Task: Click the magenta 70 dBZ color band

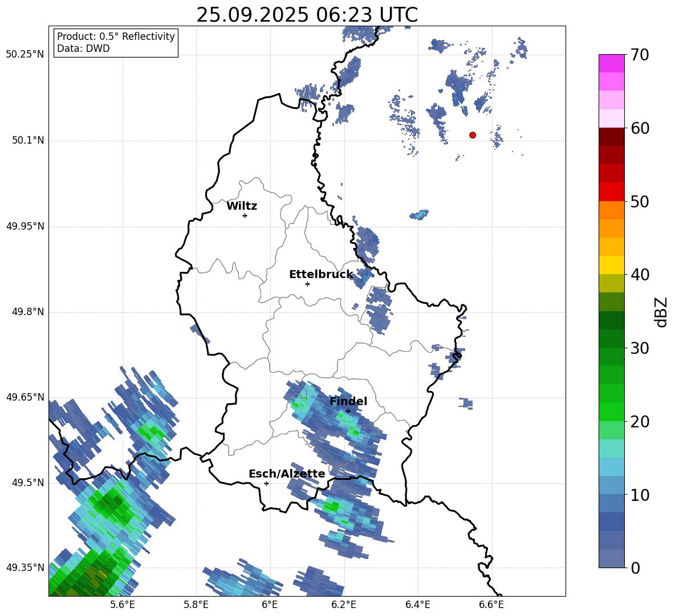Action: [612, 63]
